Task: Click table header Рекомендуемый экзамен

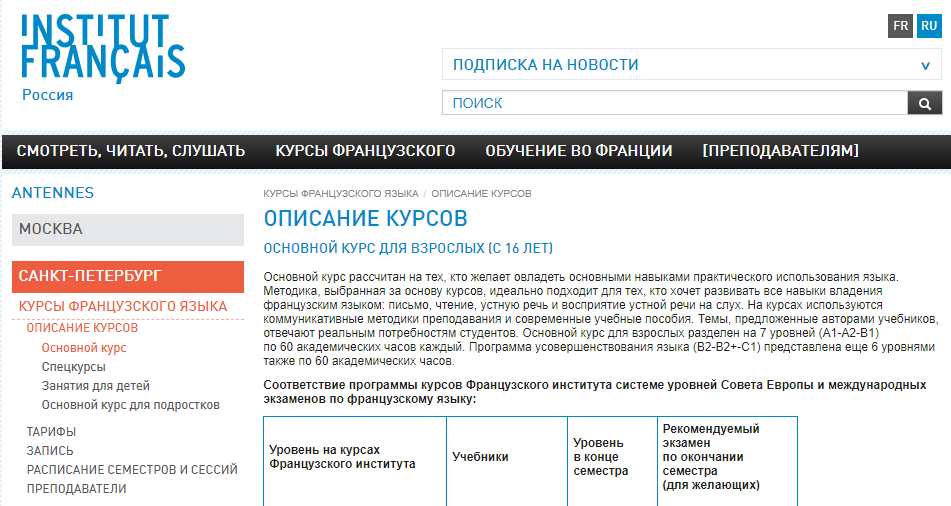Action: 711,457
